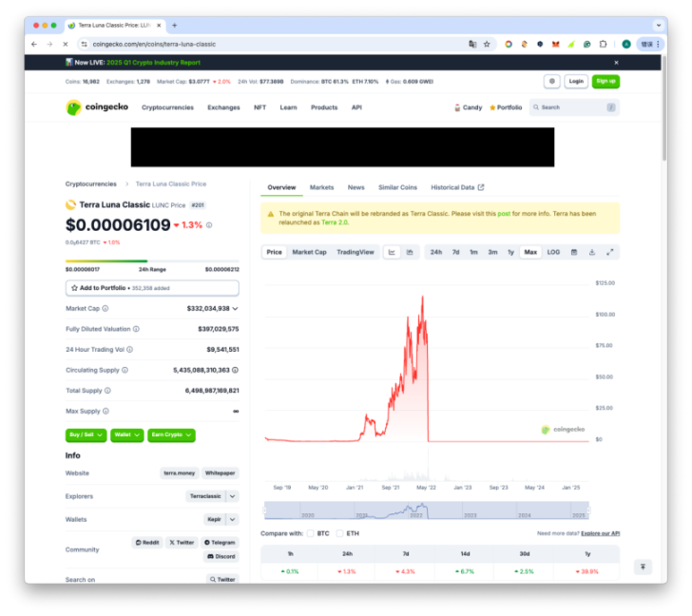Switch to line chart icon
Viewport: 692px width, 616px height.
392,252
